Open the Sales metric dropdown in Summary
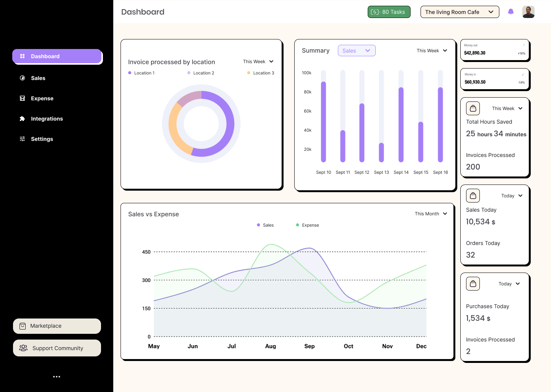Screen dimensions: 551x392 coord(357,51)
